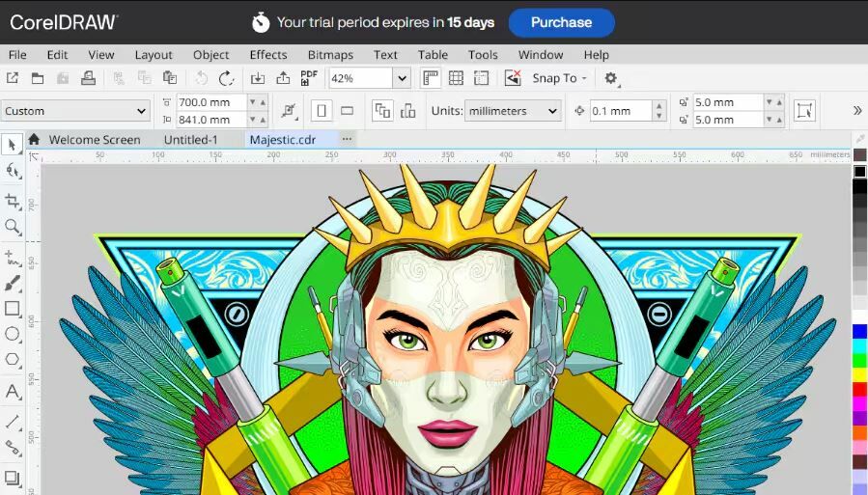The width and height of the screenshot is (868, 495).
Task: Select the Artistic Media tool
Action: tap(12, 284)
